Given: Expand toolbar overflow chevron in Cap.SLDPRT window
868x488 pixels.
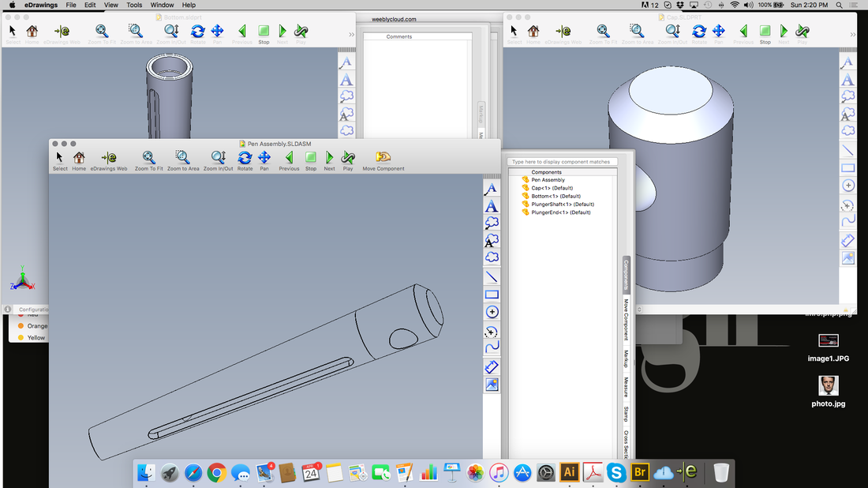Looking at the screenshot, I should click(x=852, y=34).
